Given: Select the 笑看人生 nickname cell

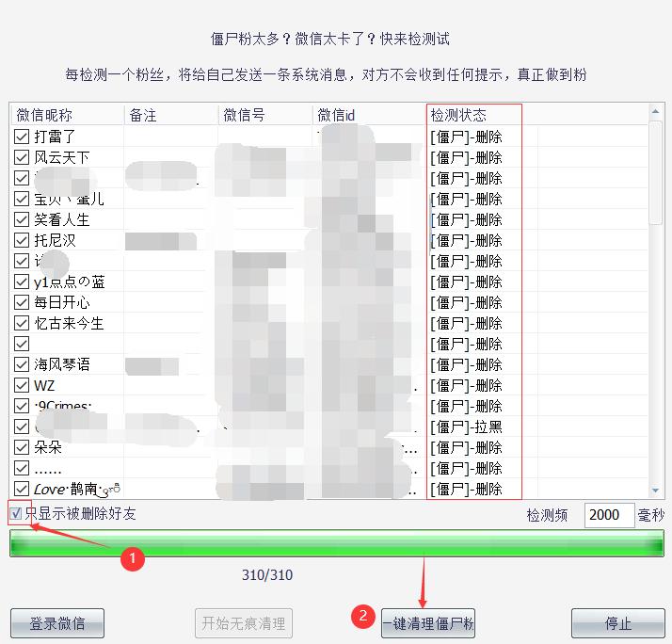Looking at the screenshot, I should coord(62,219).
